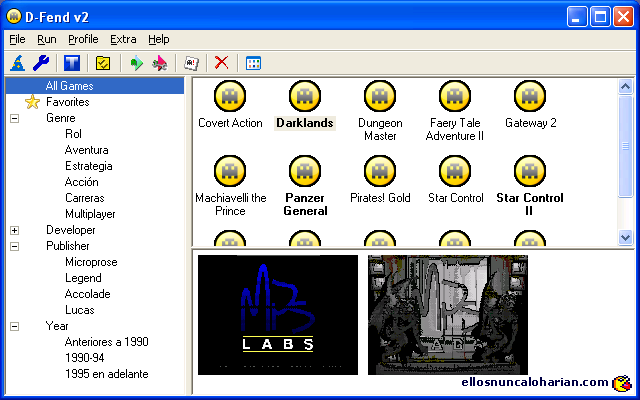Expand the Developer tree node
640x400 pixels.
[14, 230]
